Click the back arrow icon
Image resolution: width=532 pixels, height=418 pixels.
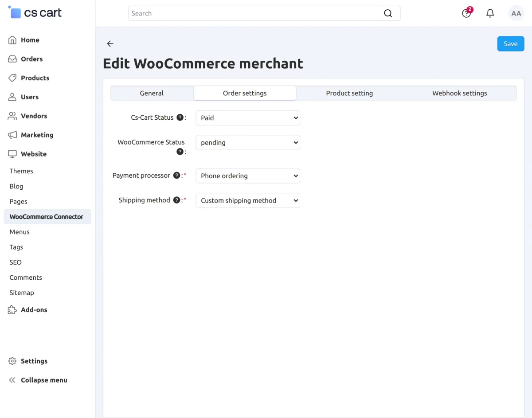[110, 43]
